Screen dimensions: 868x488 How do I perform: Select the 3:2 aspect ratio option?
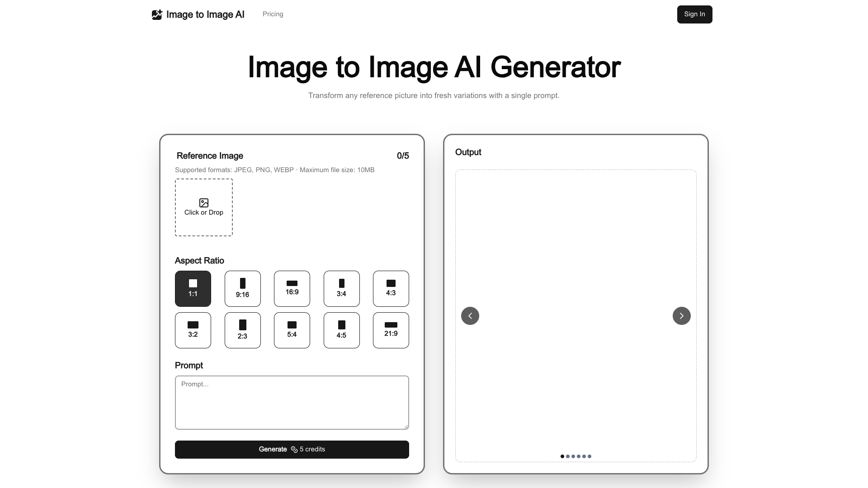[x=193, y=330]
